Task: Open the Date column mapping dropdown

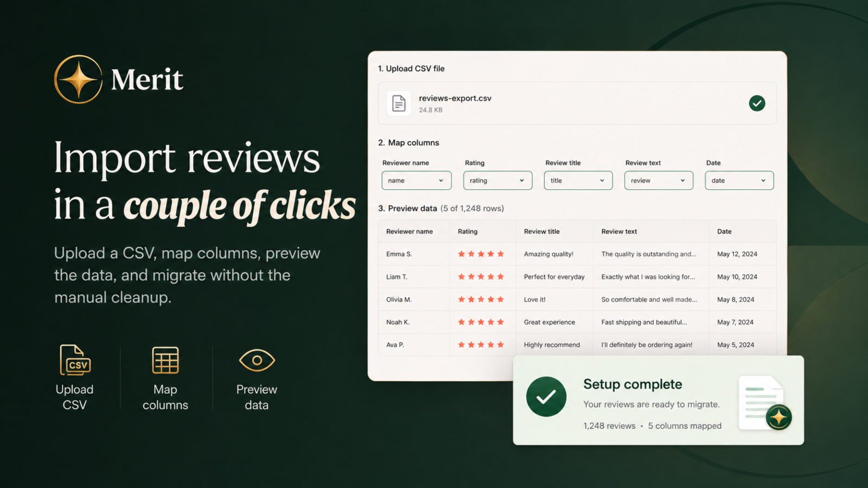Action: 739,181
